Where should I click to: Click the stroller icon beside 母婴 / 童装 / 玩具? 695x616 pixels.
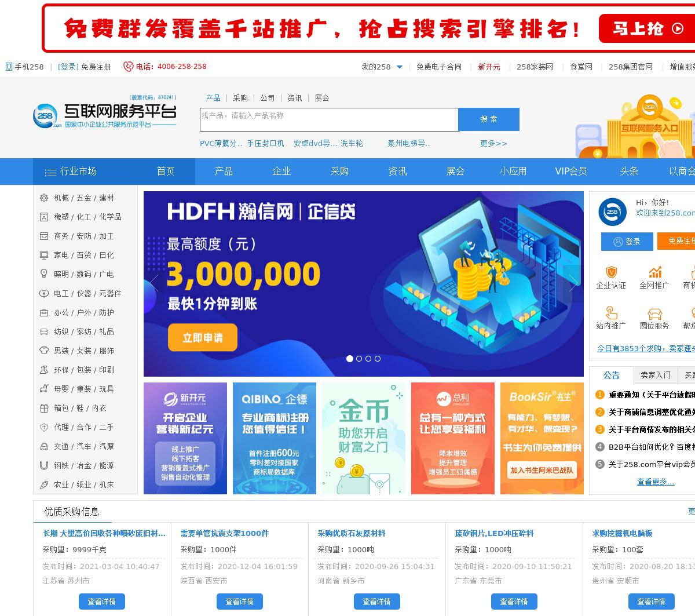click(x=44, y=389)
